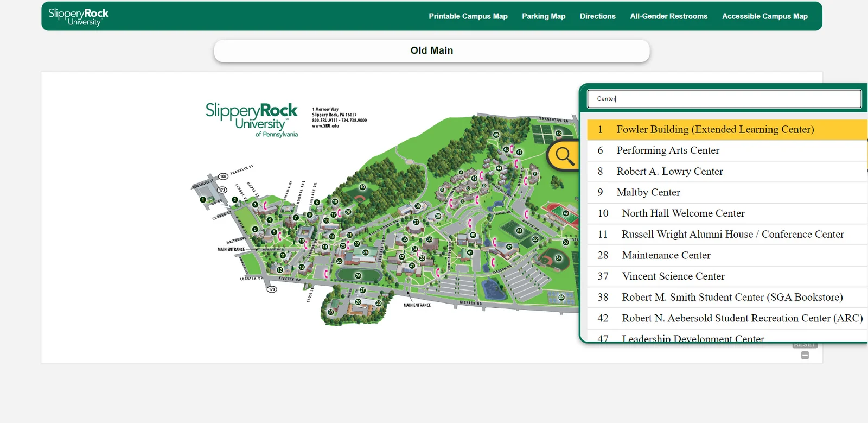This screenshot has width=868, height=423.
Task: Select map marker 26 on the oval track
Action: [358, 276]
